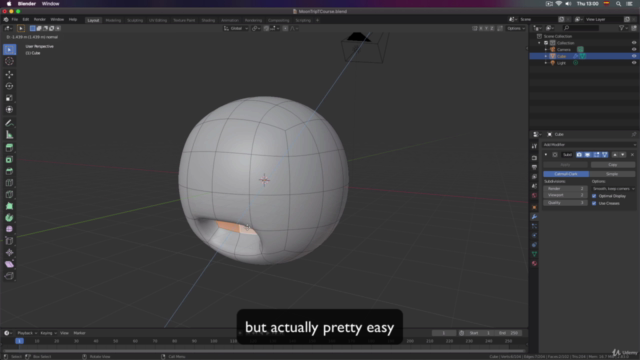The height and width of the screenshot is (360, 640).
Task: Select the Rotate tool
Action: (9, 86)
